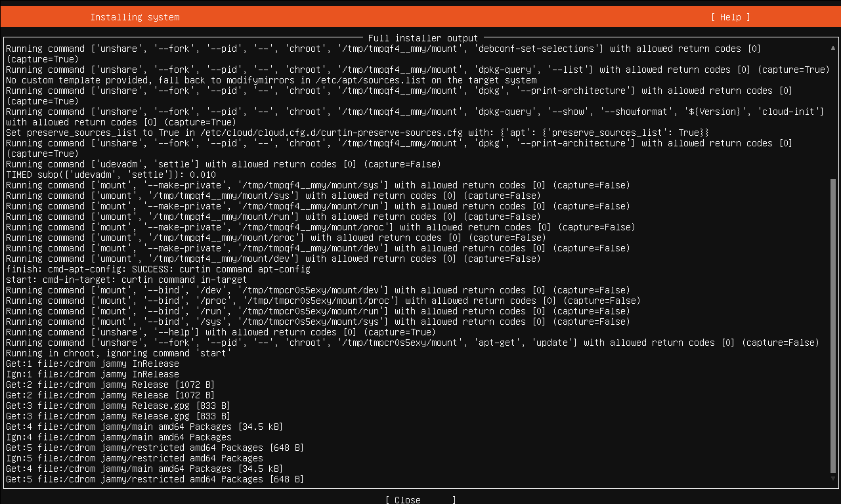Screen dimensions: 841x504
Task: Click 'Running in chroot, ignoring command' line
Action: point(118,353)
